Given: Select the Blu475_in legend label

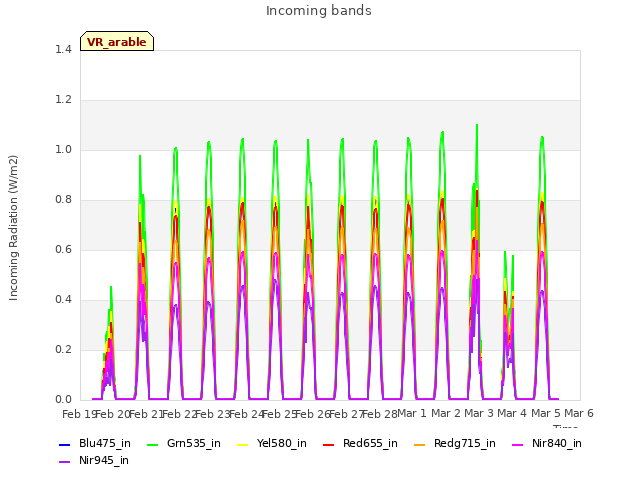Looking at the screenshot, I should pos(105,443).
